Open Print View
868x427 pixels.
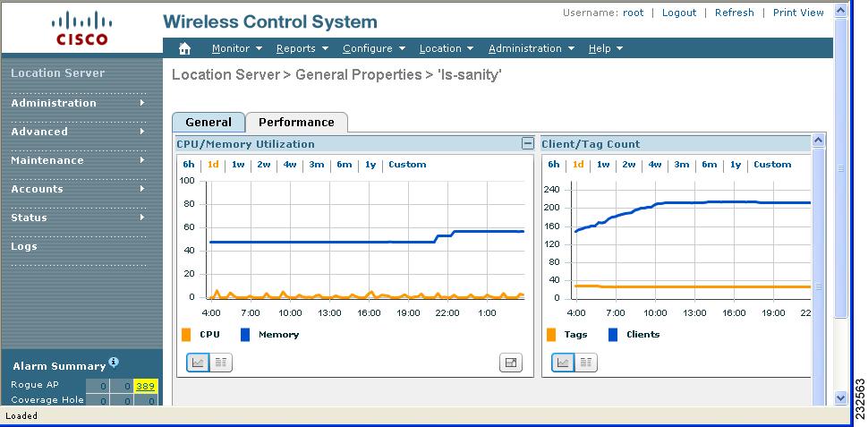(x=798, y=13)
